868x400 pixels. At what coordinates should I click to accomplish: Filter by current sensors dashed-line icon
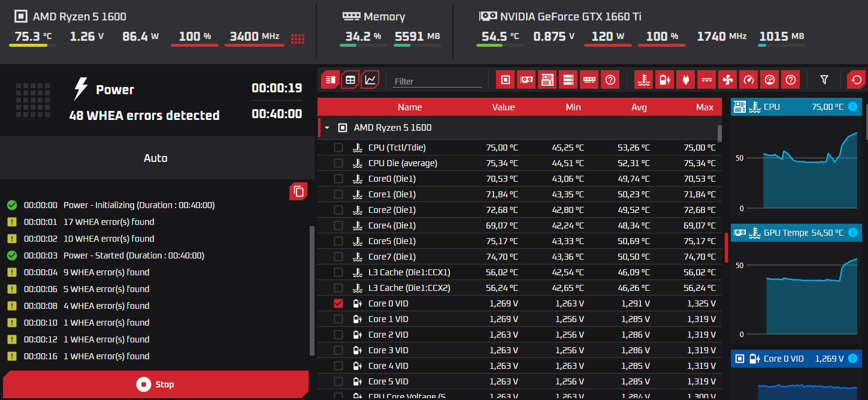[706, 79]
